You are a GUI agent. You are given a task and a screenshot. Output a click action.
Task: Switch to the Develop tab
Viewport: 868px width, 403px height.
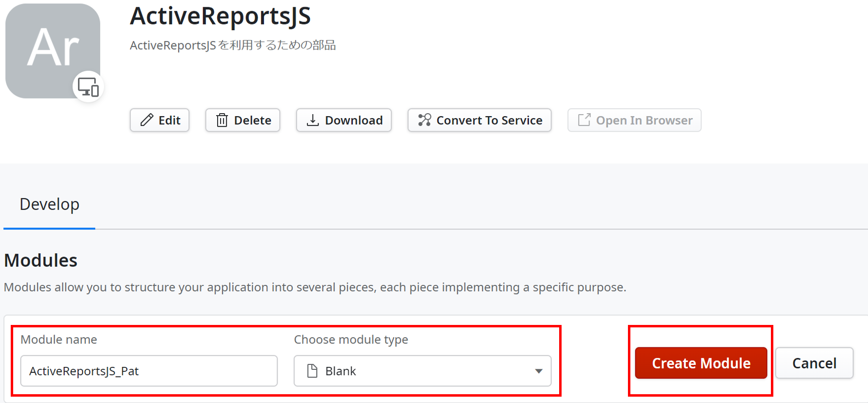tap(49, 204)
